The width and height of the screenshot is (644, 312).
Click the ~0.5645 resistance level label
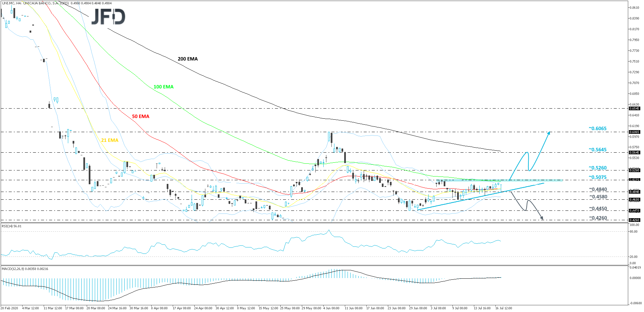click(x=597, y=150)
